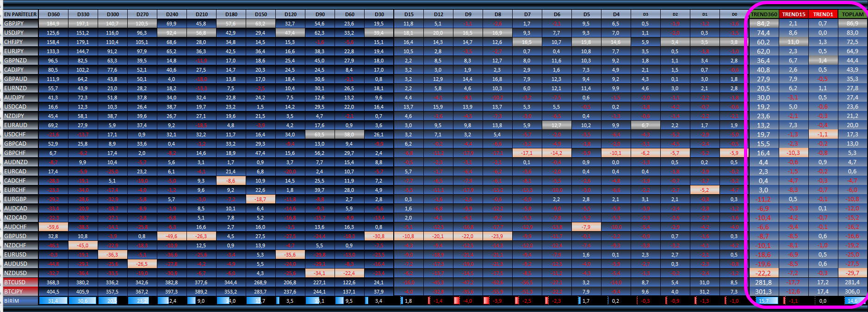Click the BİRİM row label

point(20,301)
